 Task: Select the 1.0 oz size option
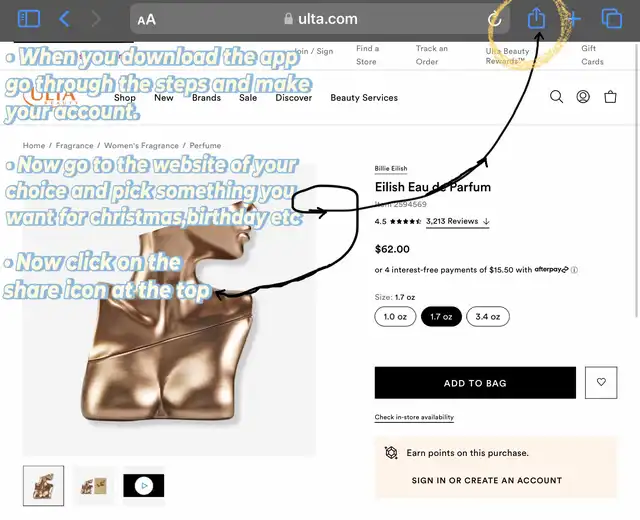pyautogui.click(x=395, y=317)
